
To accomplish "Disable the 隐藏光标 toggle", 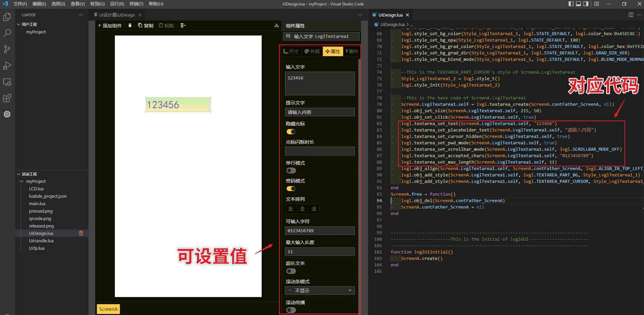I will [x=291, y=132].
